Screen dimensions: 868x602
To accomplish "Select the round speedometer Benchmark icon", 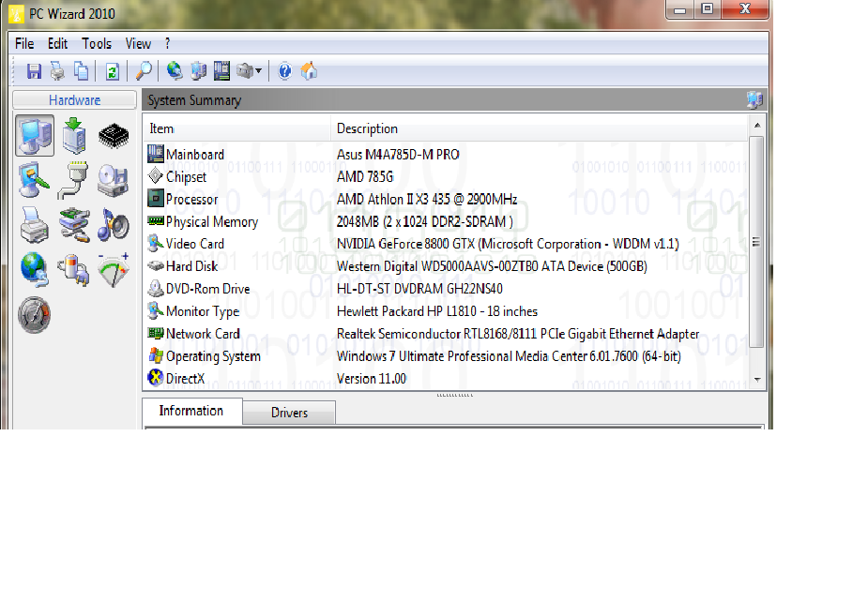I will click(35, 315).
